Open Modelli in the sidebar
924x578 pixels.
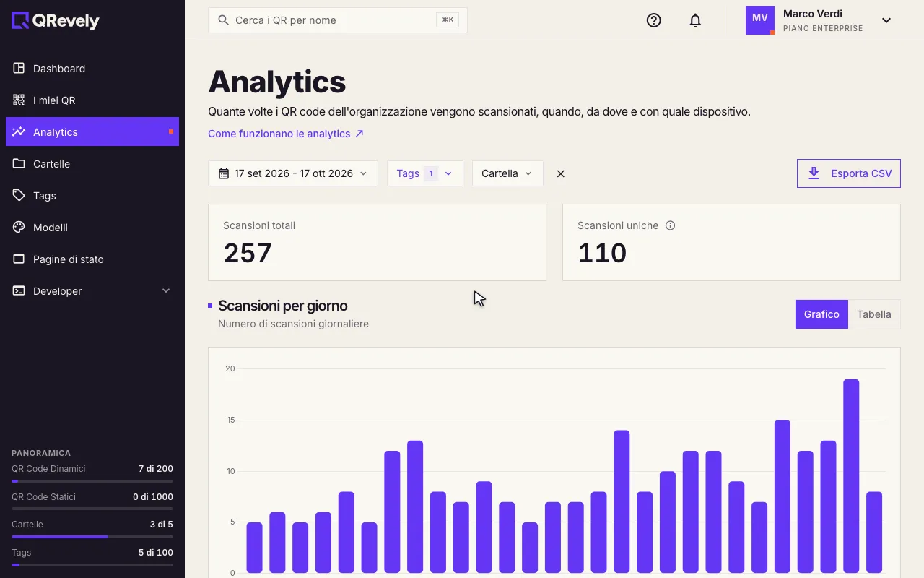(92, 228)
